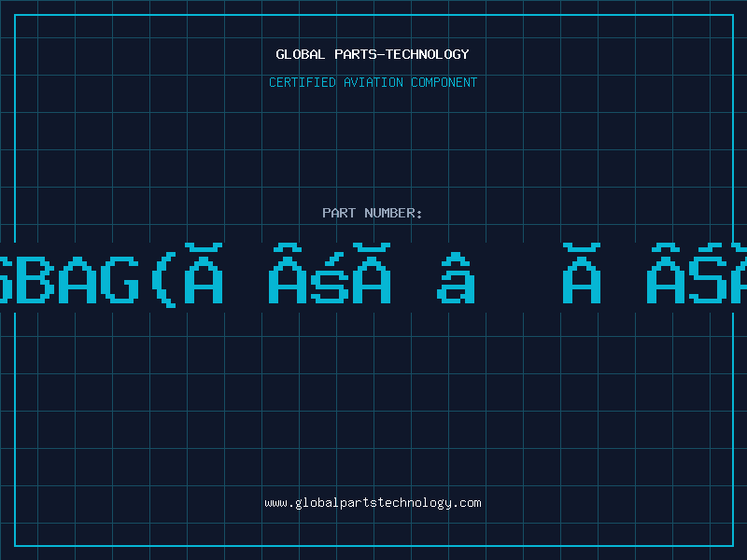Click the CERTIFIED AVIATION COMPONENT subtitle
Screen dimensions: 747x560
(x=373, y=82)
